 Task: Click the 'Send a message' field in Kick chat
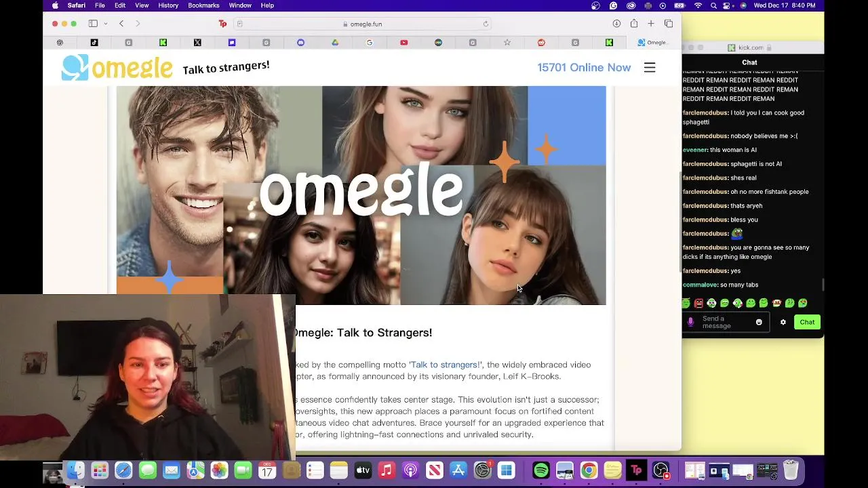[725, 322]
